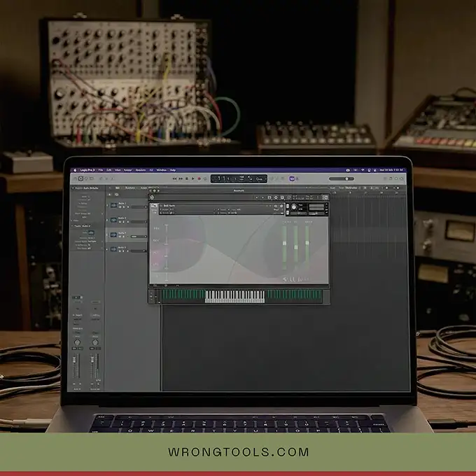Screen dimensions: 476x476
Task: Click the white keys on virtual keyboard
Action: [234, 297]
